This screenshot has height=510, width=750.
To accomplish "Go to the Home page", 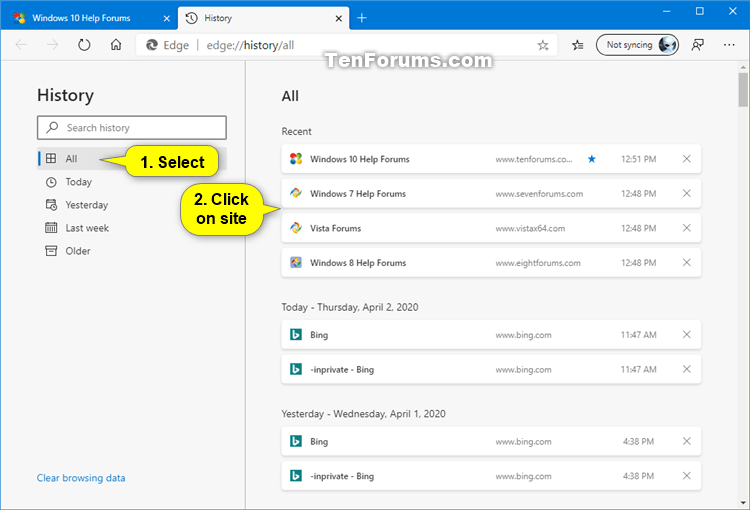I will (x=116, y=45).
